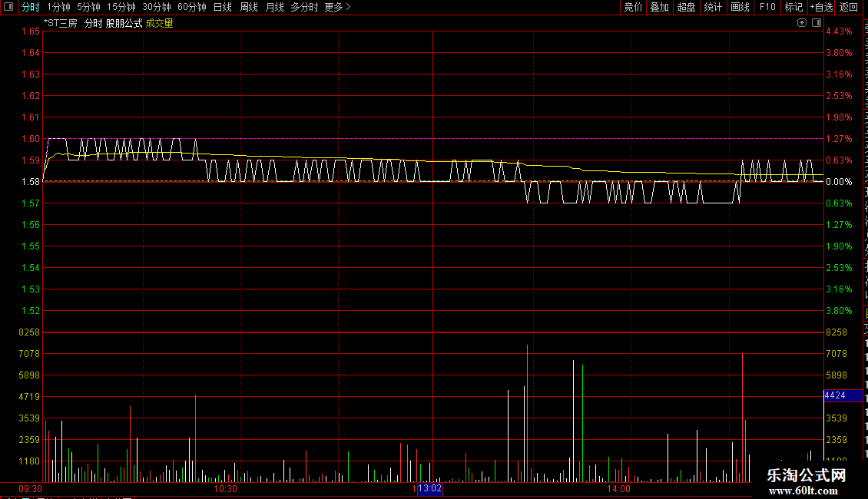
Task: Click the 股朋公式 indicator label
Action: click(124, 23)
